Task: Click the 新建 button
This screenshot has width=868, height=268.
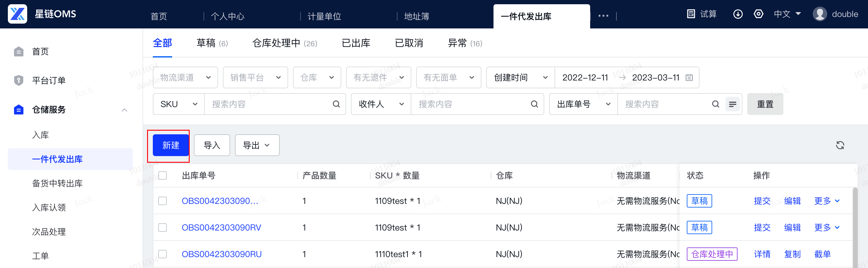Action: (x=171, y=145)
